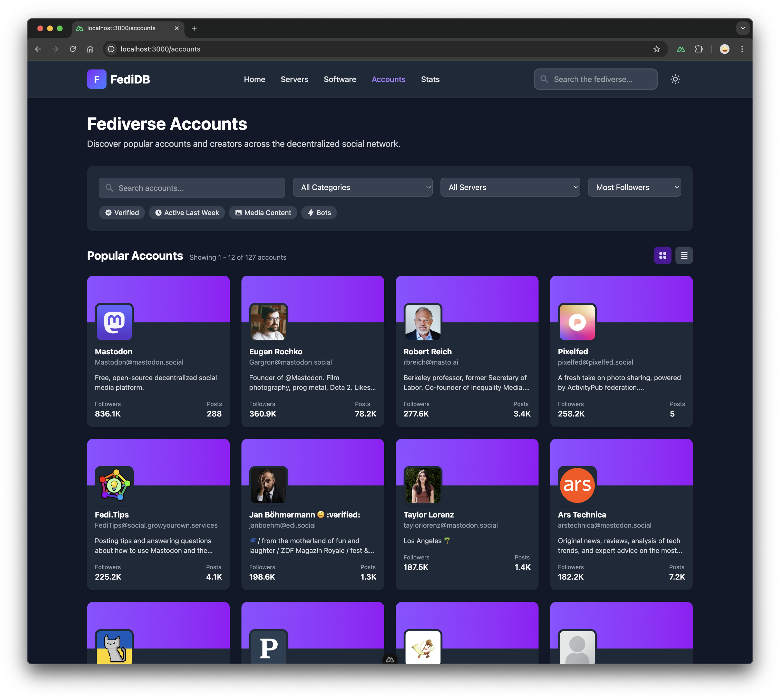Open the Nuxt browser extension icon

[x=681, y=49]
